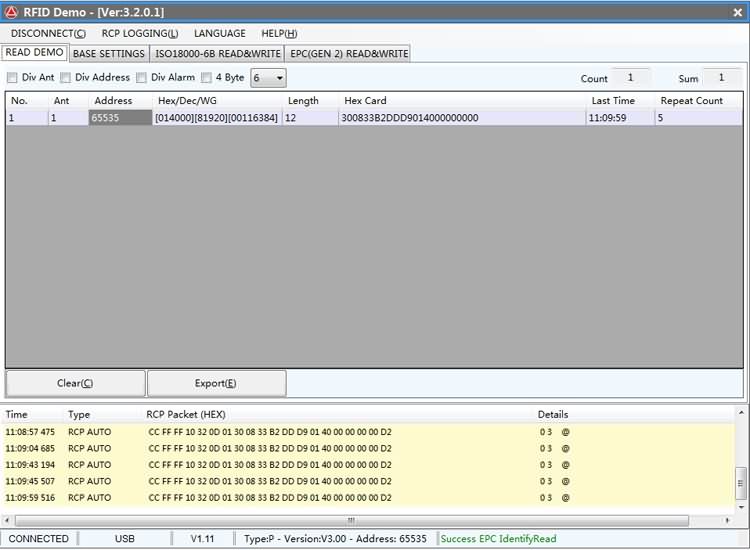Toggle the 4 Byte checkbox

[x=206, y=77]
